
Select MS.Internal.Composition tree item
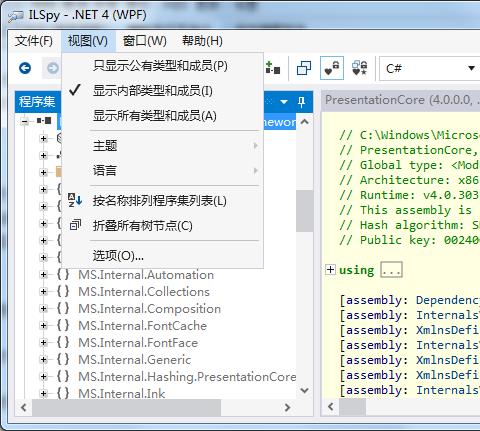click(x=149, y=309)
